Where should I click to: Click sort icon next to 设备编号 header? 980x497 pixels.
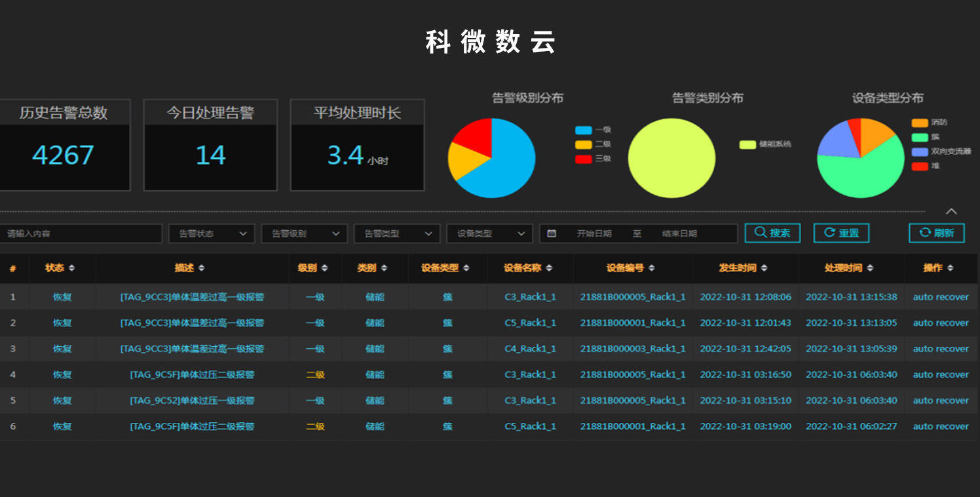pos(652,268)
